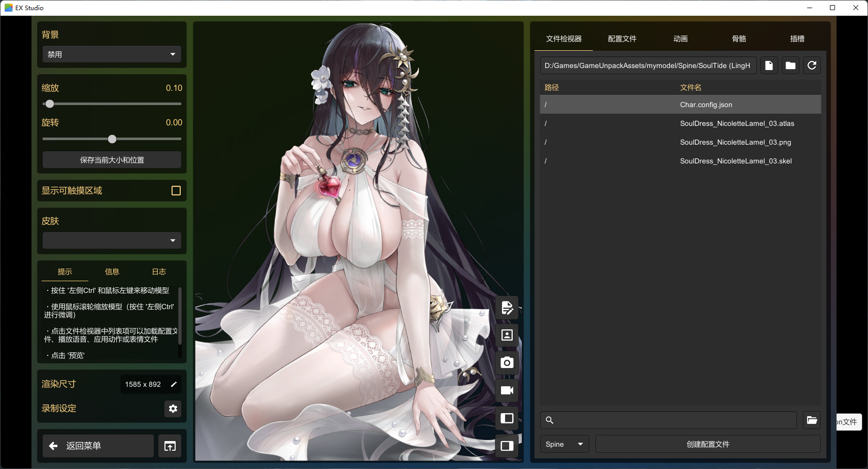This screenshot has height=469, width=868.
Task: Close the EX Studio window
Action: tap(856, 8)
